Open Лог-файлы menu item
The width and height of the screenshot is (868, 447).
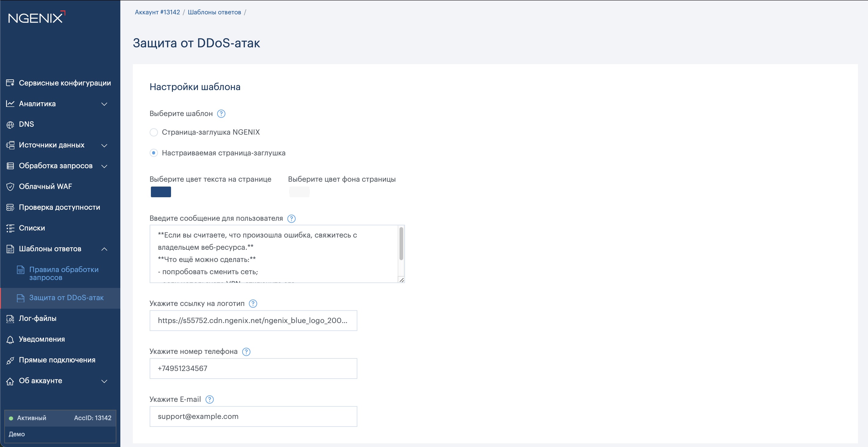(x=37, y=319)
